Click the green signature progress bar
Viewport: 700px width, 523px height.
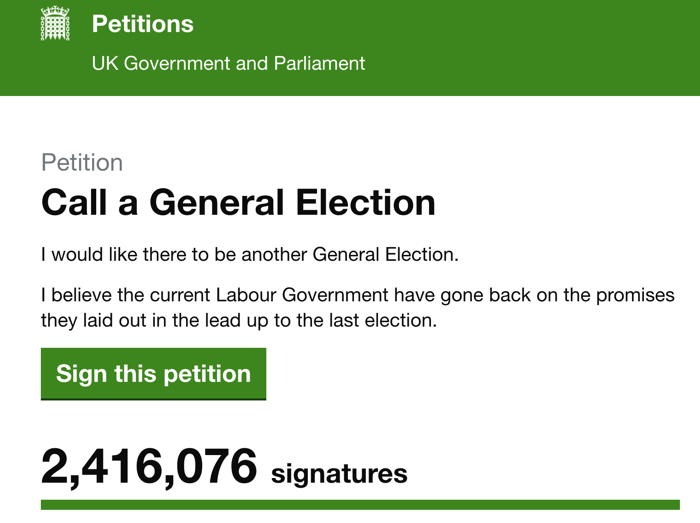coord(360,505)
